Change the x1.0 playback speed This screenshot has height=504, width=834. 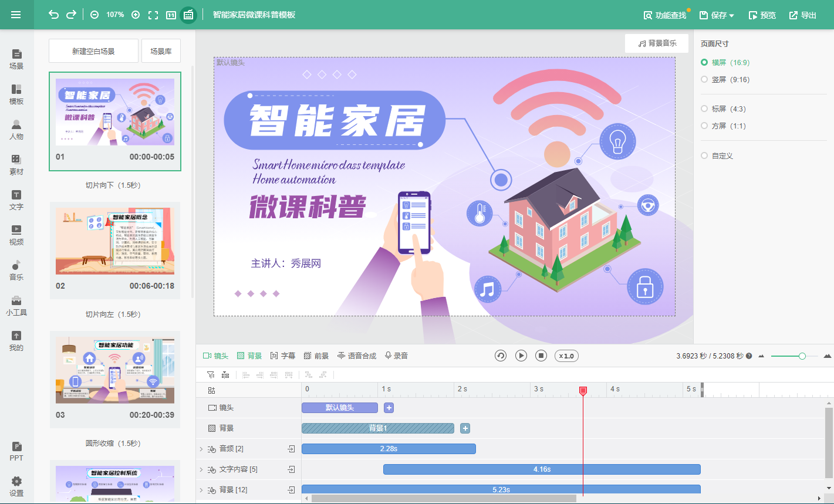coord(566,356)
